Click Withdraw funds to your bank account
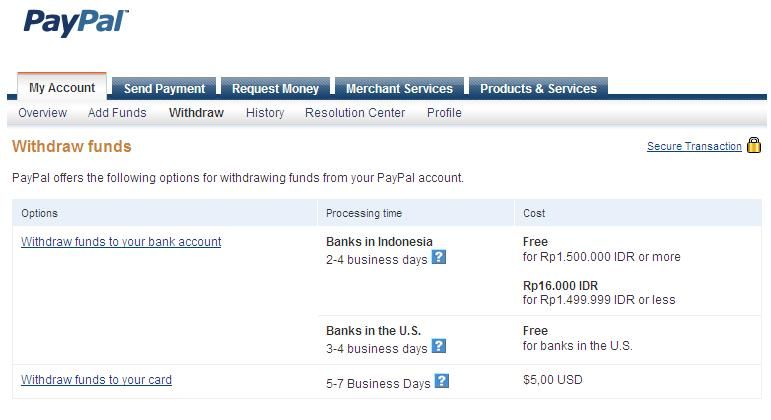771x420 pixels. (x=121, y=241)
